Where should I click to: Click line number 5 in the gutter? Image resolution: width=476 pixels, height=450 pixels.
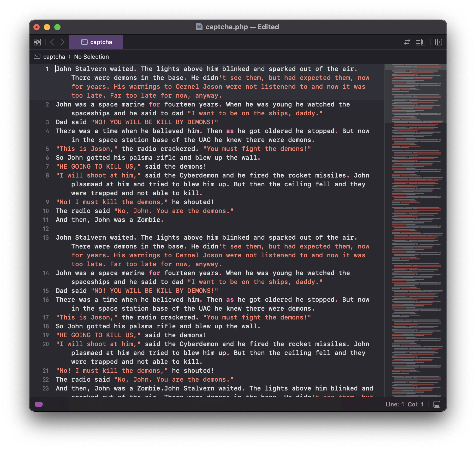[x=47, y=149]
